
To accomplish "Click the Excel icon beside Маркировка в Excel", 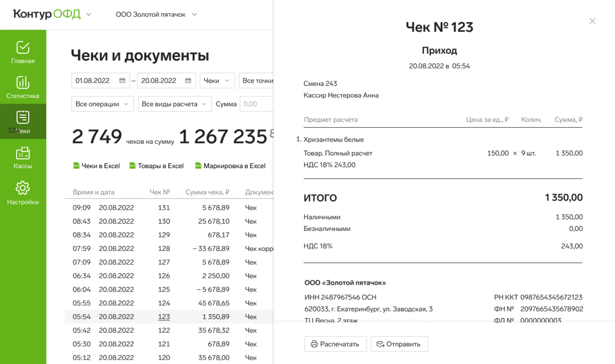I will pos(198,166).
